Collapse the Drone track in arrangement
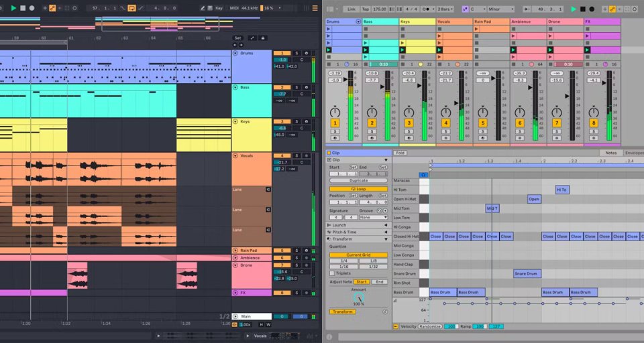This screenshot has width=644, height=343. (235, 265)
